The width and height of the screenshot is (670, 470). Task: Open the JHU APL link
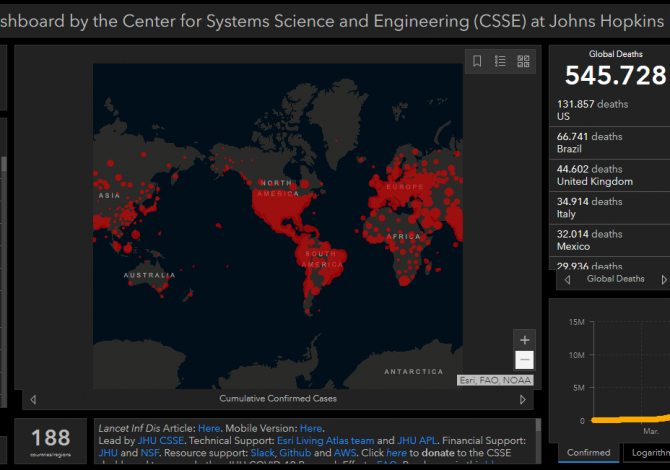point(417,441)
